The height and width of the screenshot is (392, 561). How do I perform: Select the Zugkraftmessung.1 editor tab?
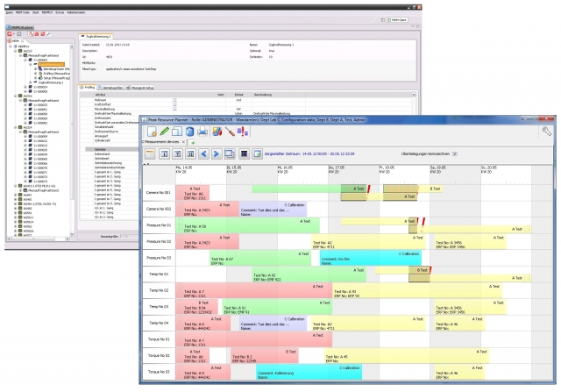coord(96,37)
